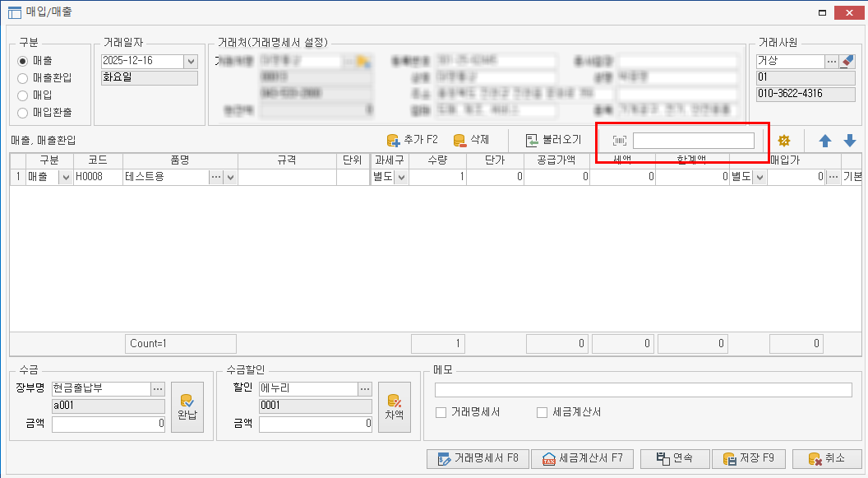Select the 매출환입 radio option
The width and height of the screenshot is (868, 478).
coord(23,78)
